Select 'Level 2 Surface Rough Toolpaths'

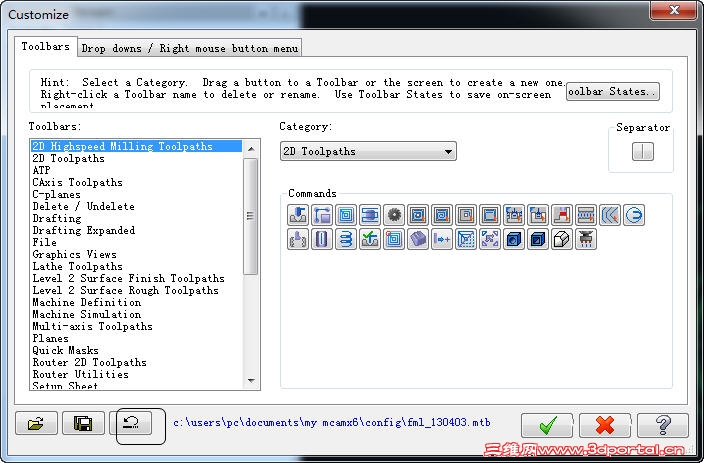[137, 291]
